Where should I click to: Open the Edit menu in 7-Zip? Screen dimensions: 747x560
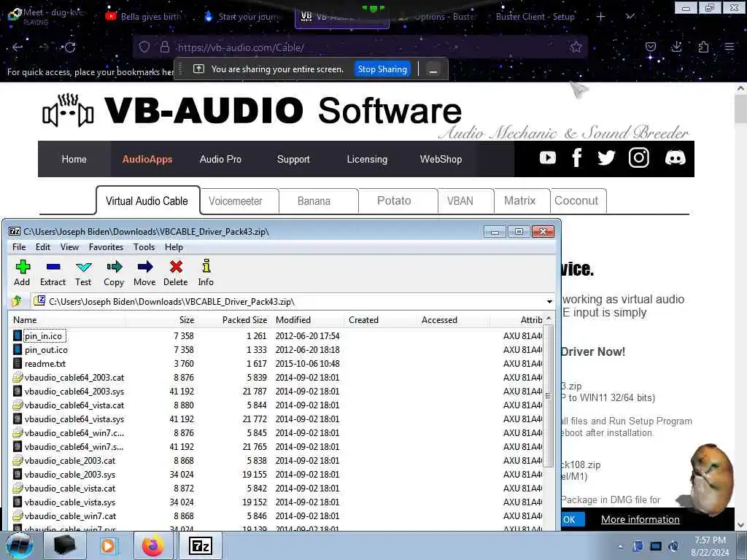click(43, 246)
